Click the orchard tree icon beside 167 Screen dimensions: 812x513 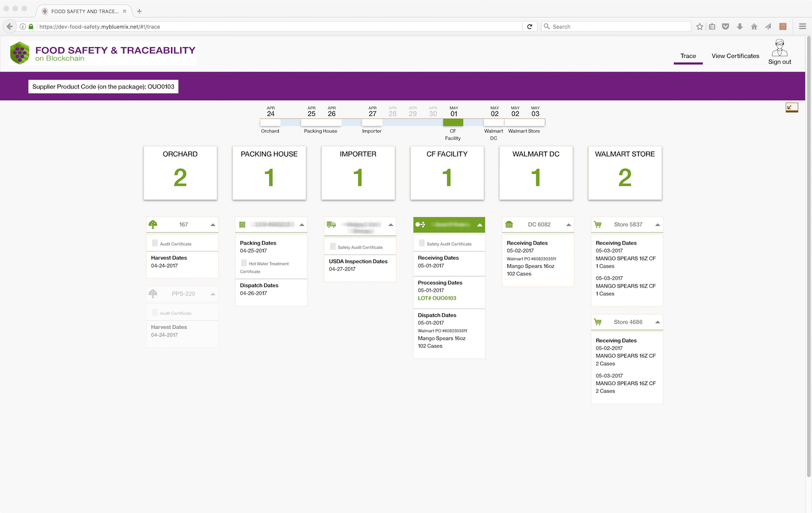pos(153,224)
